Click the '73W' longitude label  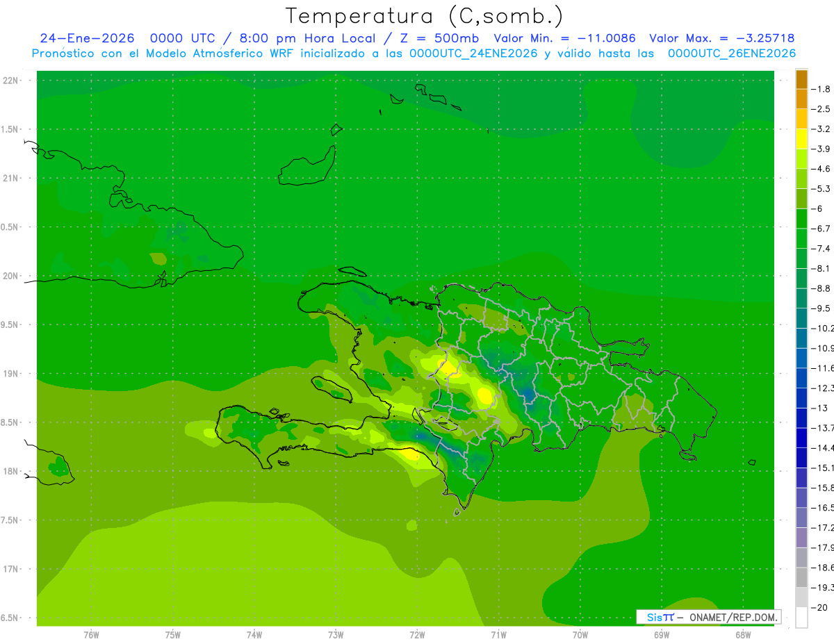coord(336,634)
